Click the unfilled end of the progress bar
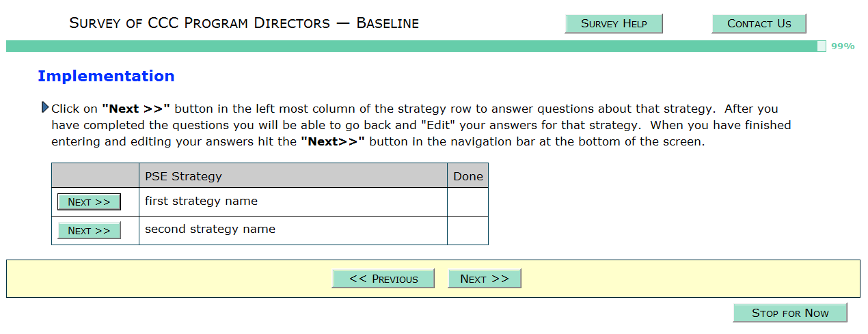868x334 pixels. (822, 46)
